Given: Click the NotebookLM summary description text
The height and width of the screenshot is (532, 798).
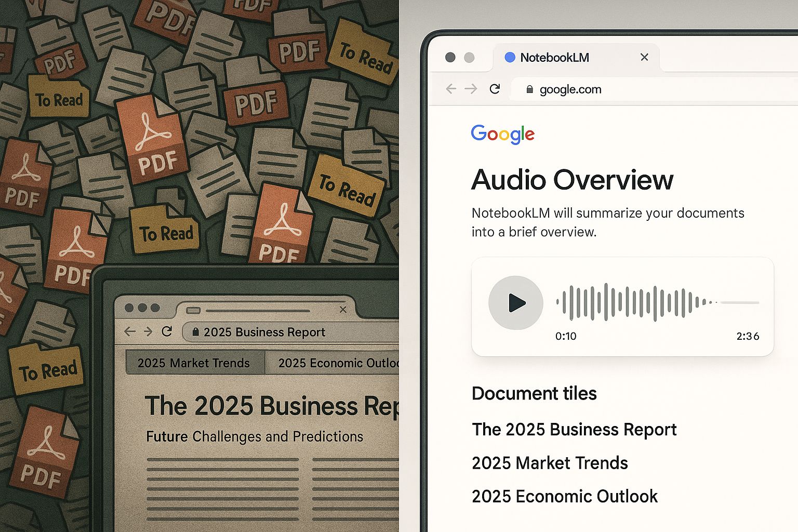Looking at the screenshot, I should click(x=608, y=222).
